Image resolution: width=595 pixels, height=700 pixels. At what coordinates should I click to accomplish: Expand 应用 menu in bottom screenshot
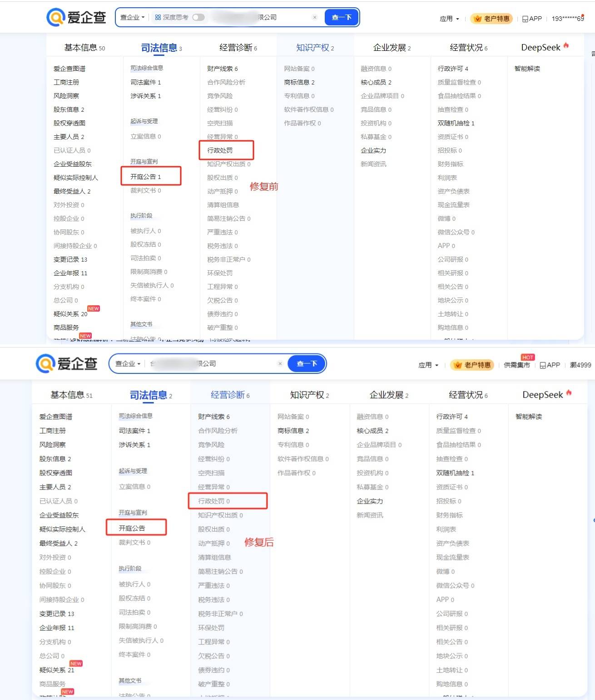pyautogui.click(x=428, y=365)
